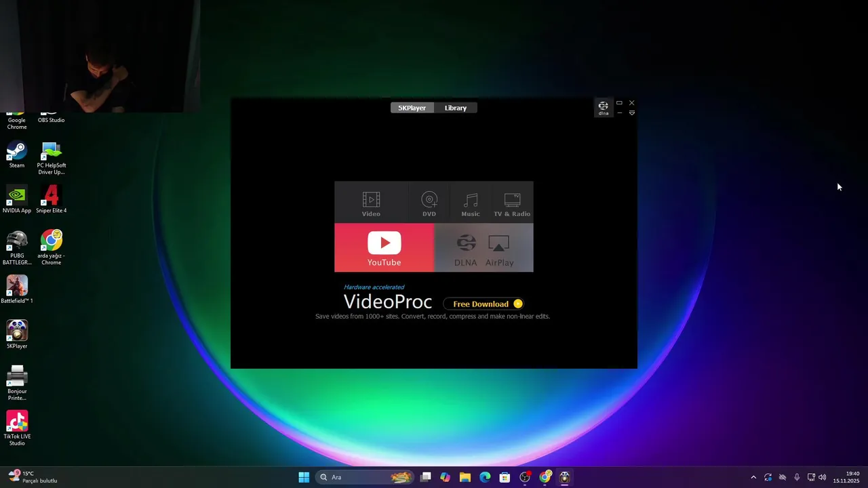Viewport: 868px width, 488px height.
Task: Click the Hardware accelerated label
Action: [374, 287]
